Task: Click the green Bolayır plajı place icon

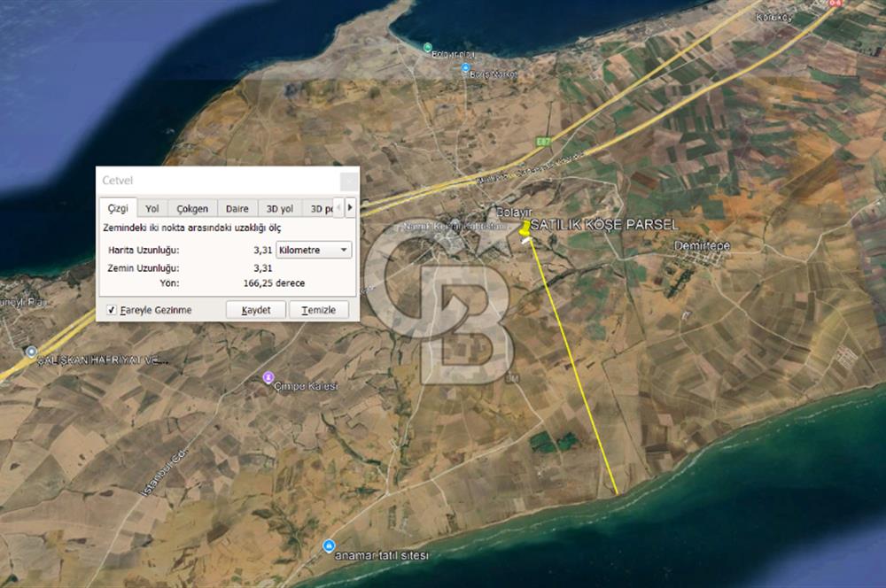Action: pyautogui.click(x=428, y=47)
